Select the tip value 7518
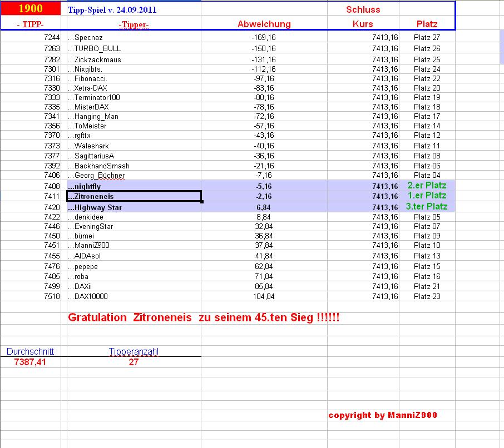504x448 pixels. click(x=52, y=296)
